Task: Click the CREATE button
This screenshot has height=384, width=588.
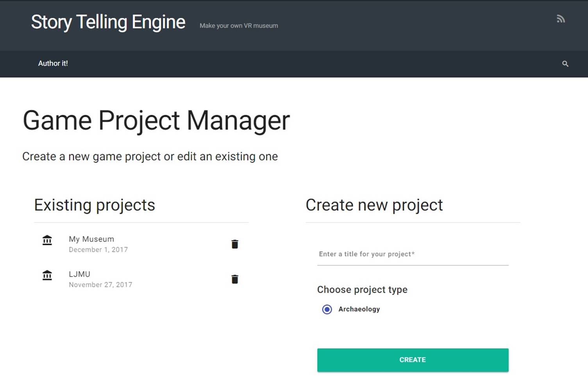Action: pos(413,360)
